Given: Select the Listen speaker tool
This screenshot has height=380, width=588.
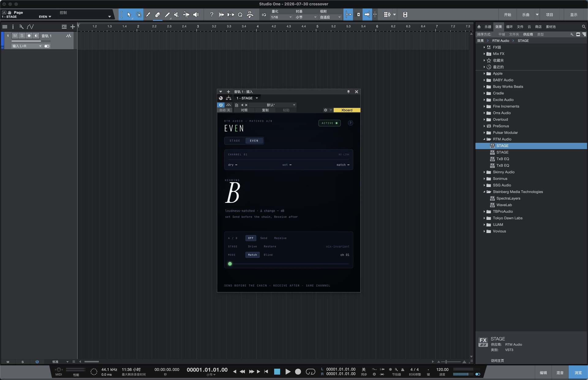Looking at the screenshot, I should pyautogui.click(x=196, y=15).
